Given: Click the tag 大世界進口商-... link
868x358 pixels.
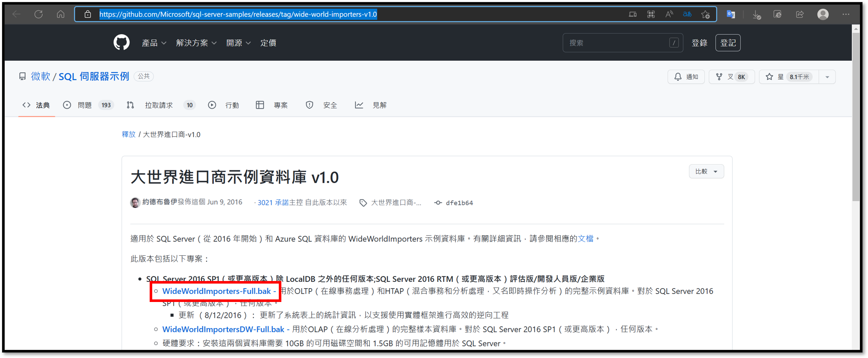Looking at the screenshot, I should pos(390,202).
